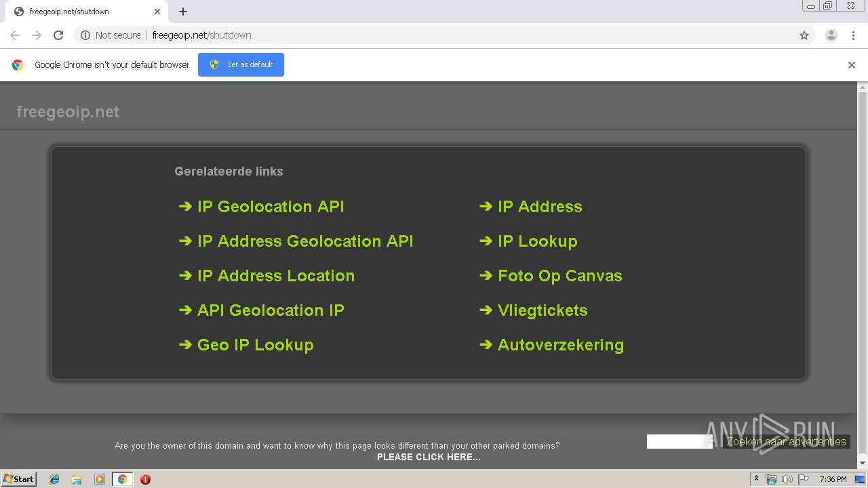Image resolution: width=868 pixels, height=488 pixels.
Task: Reload the freegeoip.net page
Action: 58,35
